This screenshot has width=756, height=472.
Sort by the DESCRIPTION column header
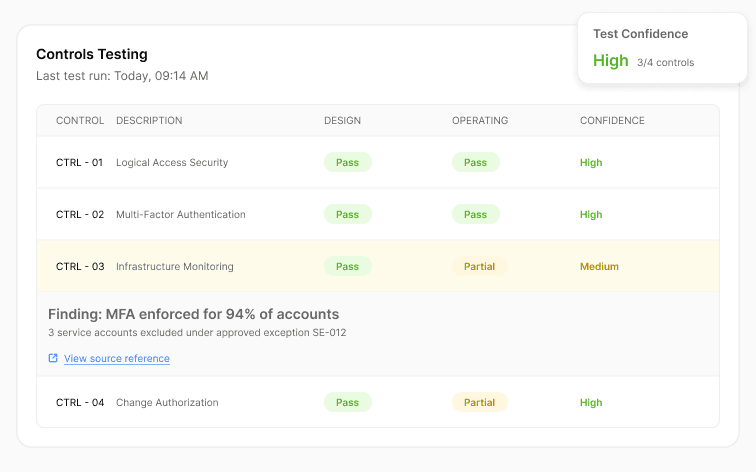pos(149,121)
